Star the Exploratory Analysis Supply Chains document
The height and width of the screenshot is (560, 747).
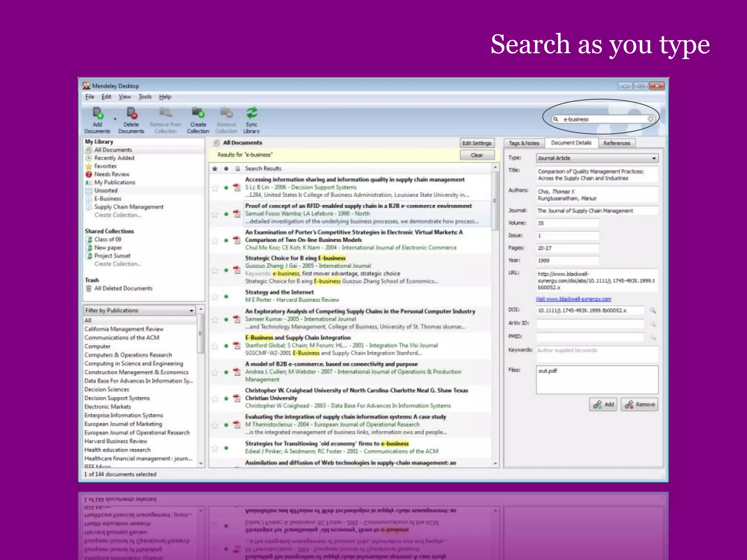coord(215,319)
